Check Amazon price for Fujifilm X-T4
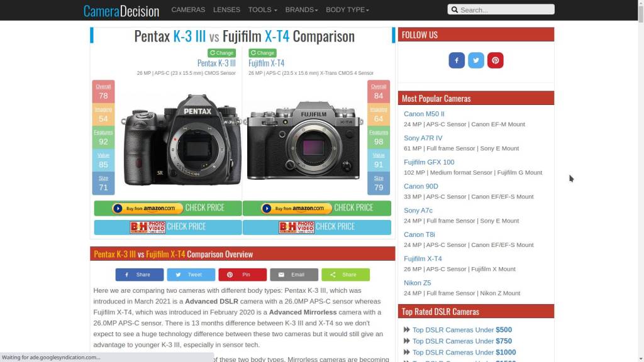Image resolution: width=644 pixels, height=362 pixels. tap(317, 208)
